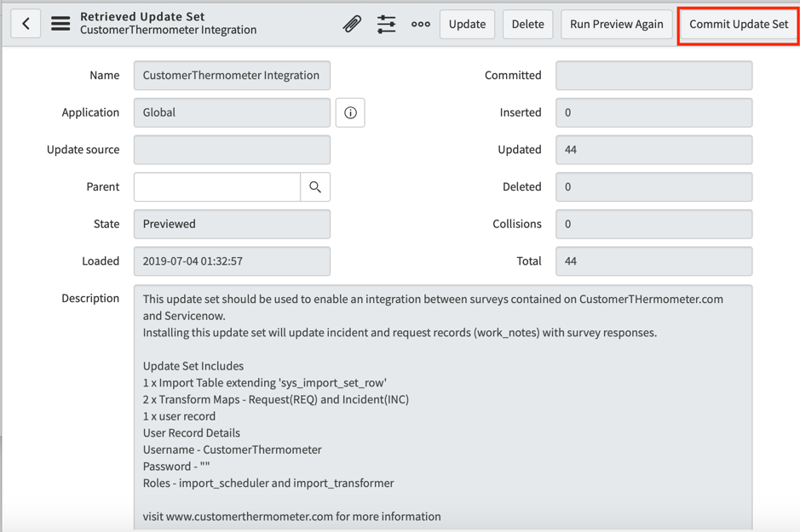Click the empty Update source field
This screenshot has width=800, height=532.
232,150
